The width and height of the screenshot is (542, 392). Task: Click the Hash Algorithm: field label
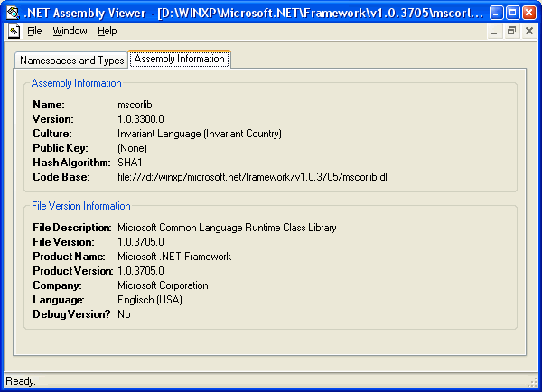click(x=71, y=163)
